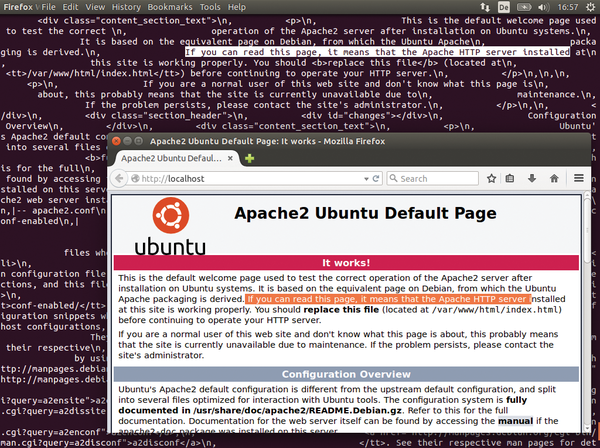Open the View menu
Viewport: 600px width, 448px height.
click(95, 7)
